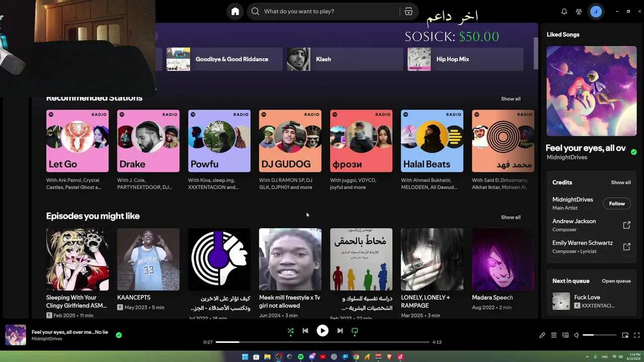The image size is (644, 362).
Task: Show all song credits
Action: point(621,183)
